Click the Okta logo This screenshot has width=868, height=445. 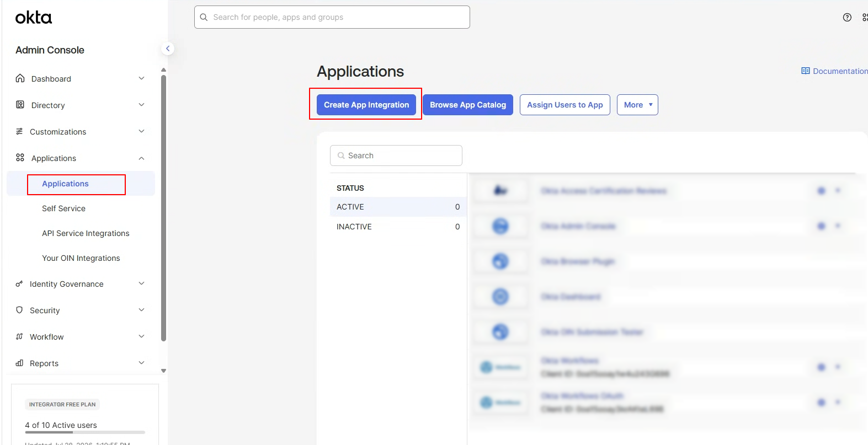[x=34, y=18]
